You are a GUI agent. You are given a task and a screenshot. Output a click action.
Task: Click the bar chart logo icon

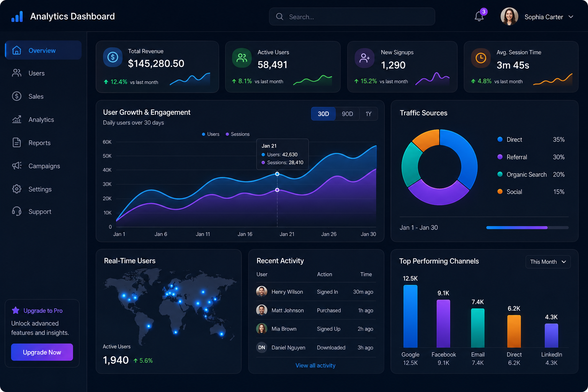pyautogui.click(x=17, y=16)
